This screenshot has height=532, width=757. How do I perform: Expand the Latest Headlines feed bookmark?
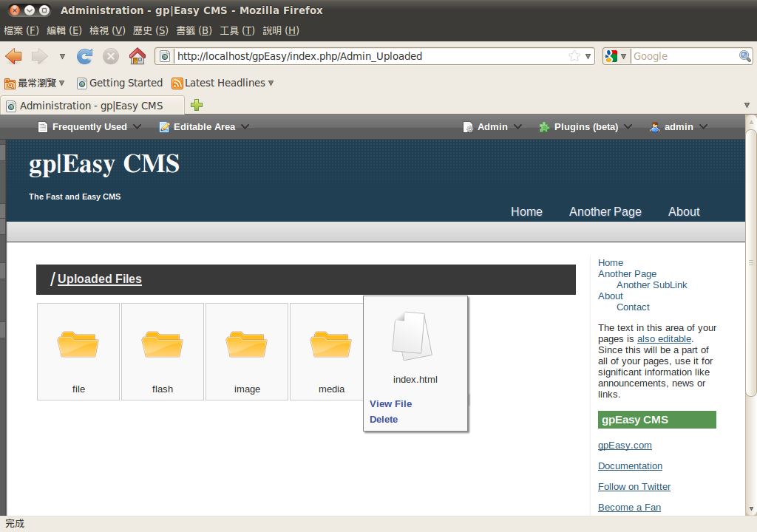(223, 83)
